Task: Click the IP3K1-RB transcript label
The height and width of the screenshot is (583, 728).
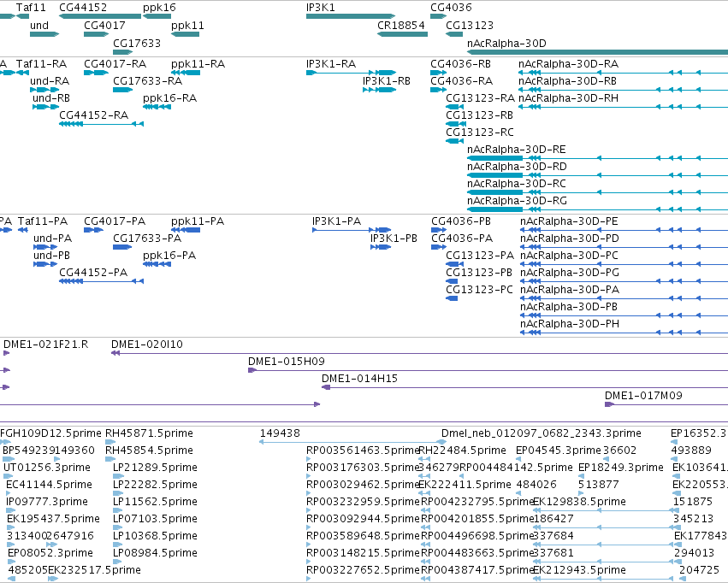Action: pyautogui.click(x=387, y=81)
